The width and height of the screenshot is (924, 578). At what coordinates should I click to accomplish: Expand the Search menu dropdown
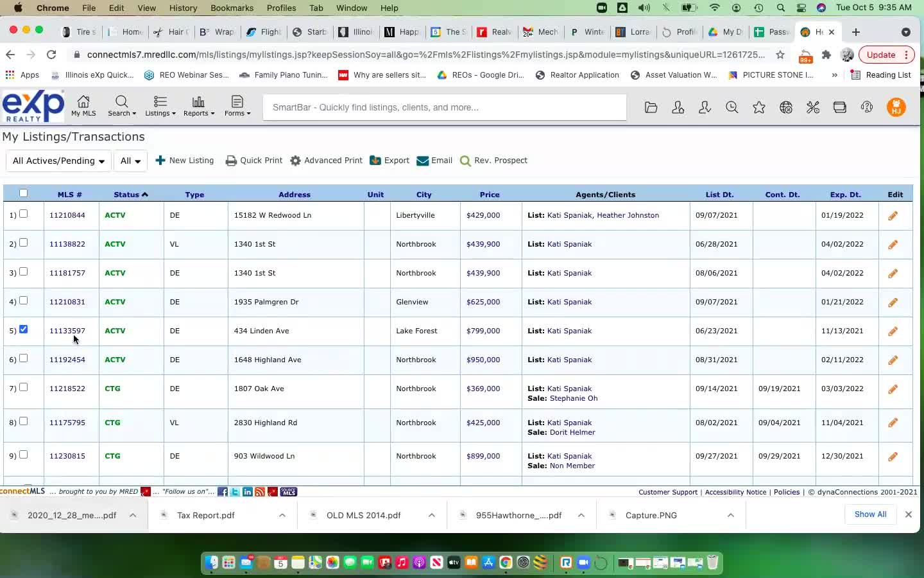[x=121, y=106]
